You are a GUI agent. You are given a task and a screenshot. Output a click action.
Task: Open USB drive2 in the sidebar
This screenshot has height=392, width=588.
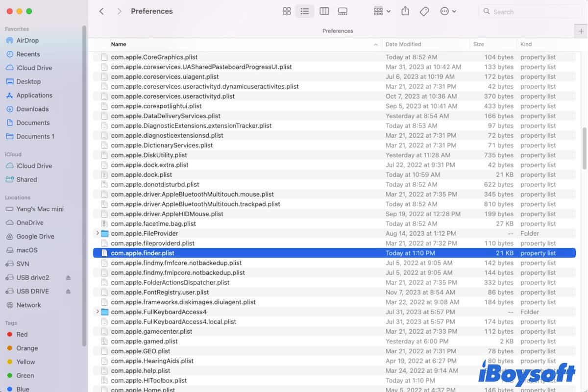[x=33, y=278]
